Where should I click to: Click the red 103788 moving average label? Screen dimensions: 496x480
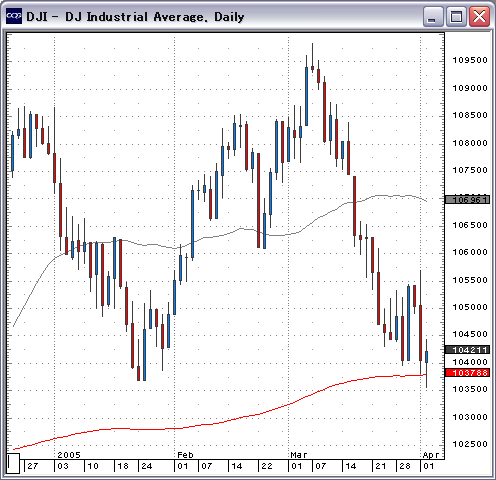[x=468, y=372]
